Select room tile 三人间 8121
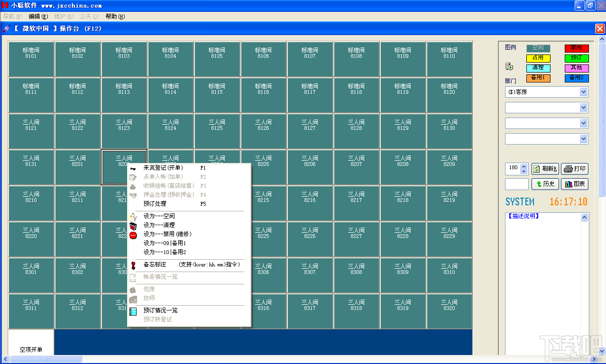606x364 pixels. point(31,131)
